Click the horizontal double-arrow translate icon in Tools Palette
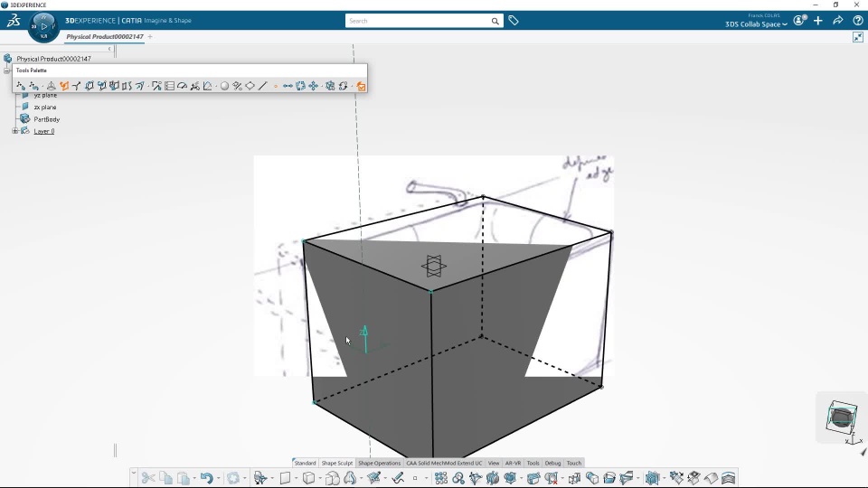 click(x=288, y=86)
